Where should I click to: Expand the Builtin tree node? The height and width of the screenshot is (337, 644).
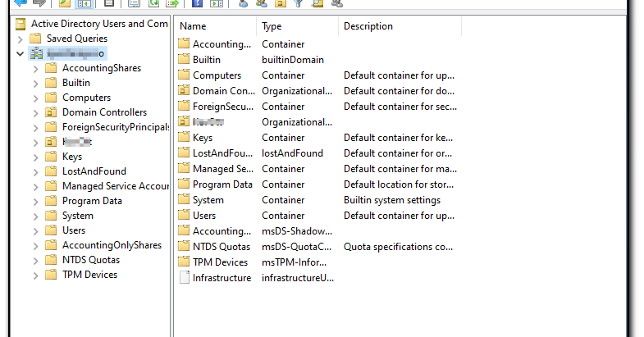coord(36,84)
